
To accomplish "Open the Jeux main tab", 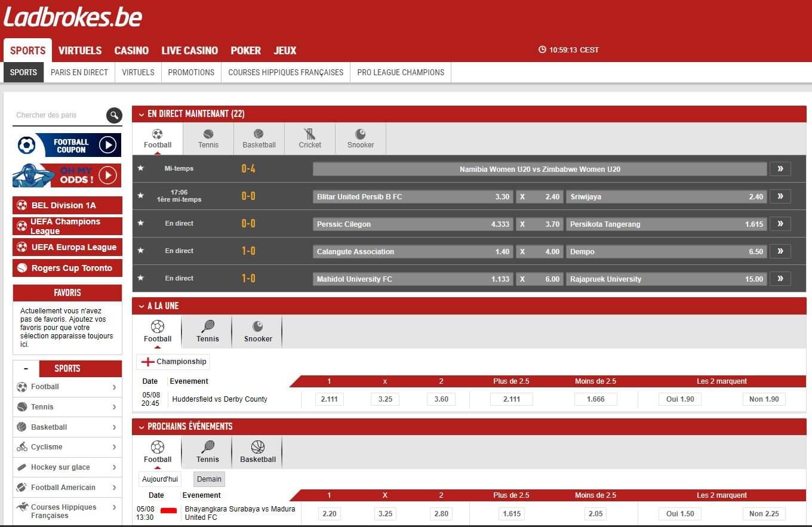I will click(285, 51).
